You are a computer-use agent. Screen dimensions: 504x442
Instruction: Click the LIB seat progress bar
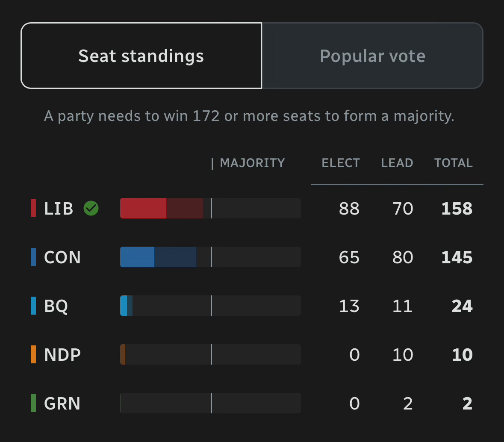(x=210, y=209)
